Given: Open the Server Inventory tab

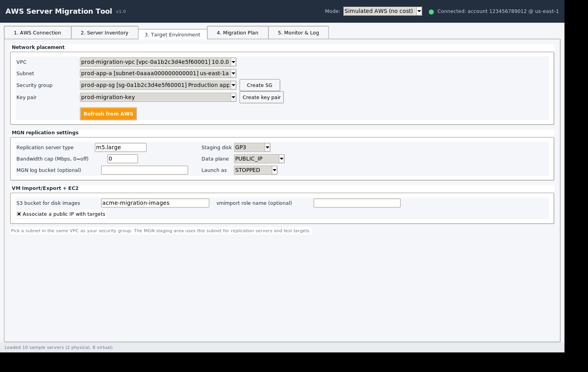Looking at the screenshot, I should point(105,33).
